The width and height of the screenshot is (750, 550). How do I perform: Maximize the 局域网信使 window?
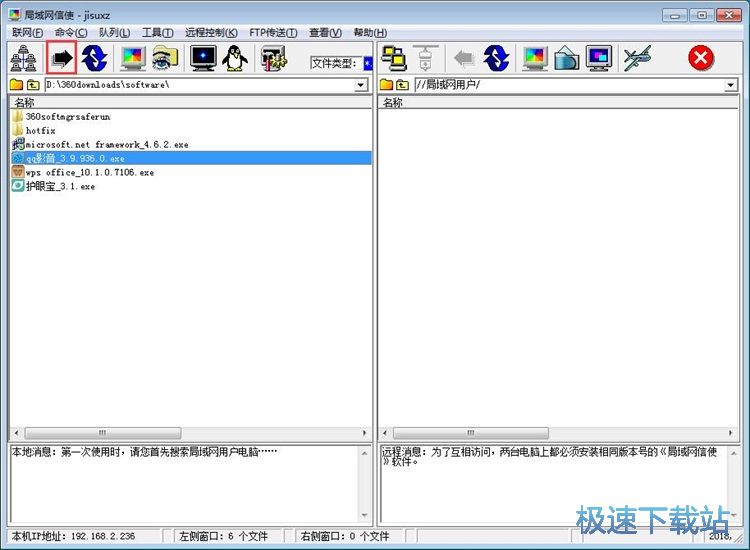pos(702,16)
